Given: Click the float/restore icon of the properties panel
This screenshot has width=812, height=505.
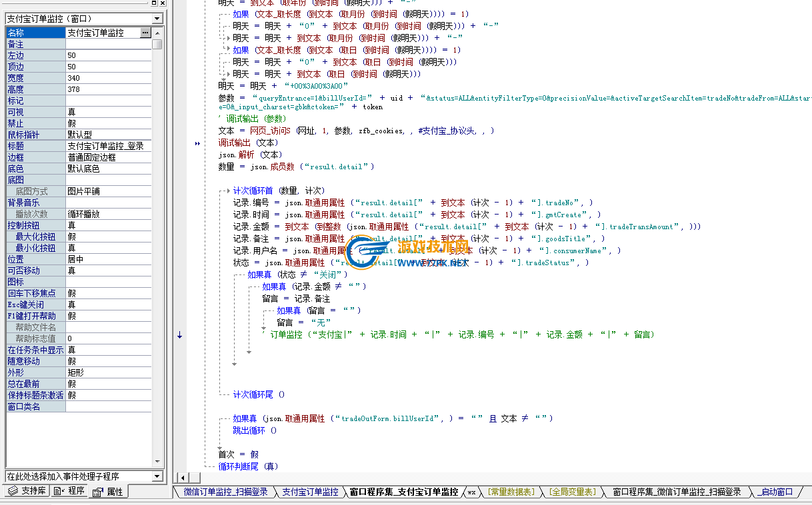Looking at the screenshot, I should pos(154,3).
